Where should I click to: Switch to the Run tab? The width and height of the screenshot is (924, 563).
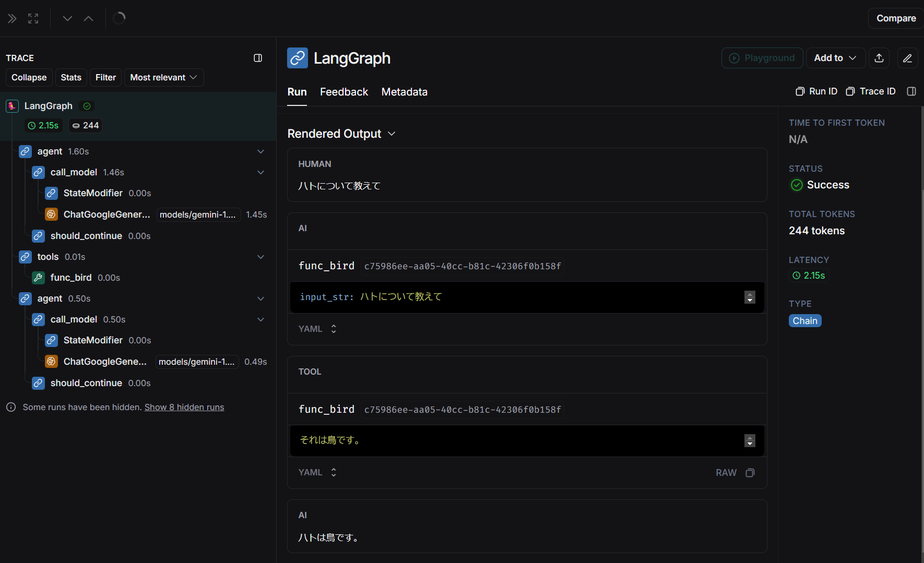point(297,92)
